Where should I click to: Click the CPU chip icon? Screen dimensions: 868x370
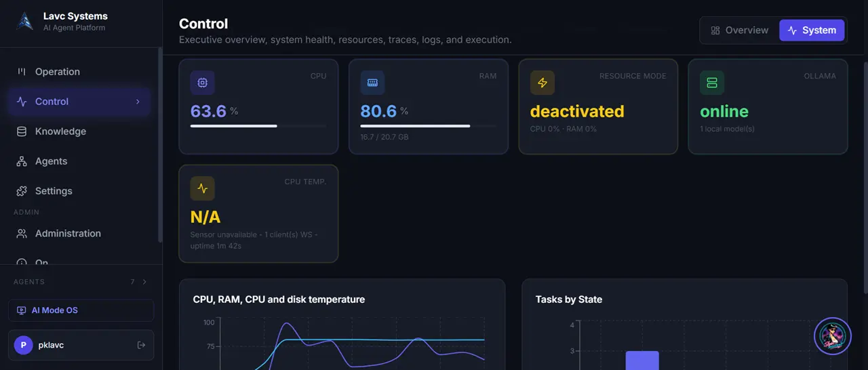[x=203, y=83]
